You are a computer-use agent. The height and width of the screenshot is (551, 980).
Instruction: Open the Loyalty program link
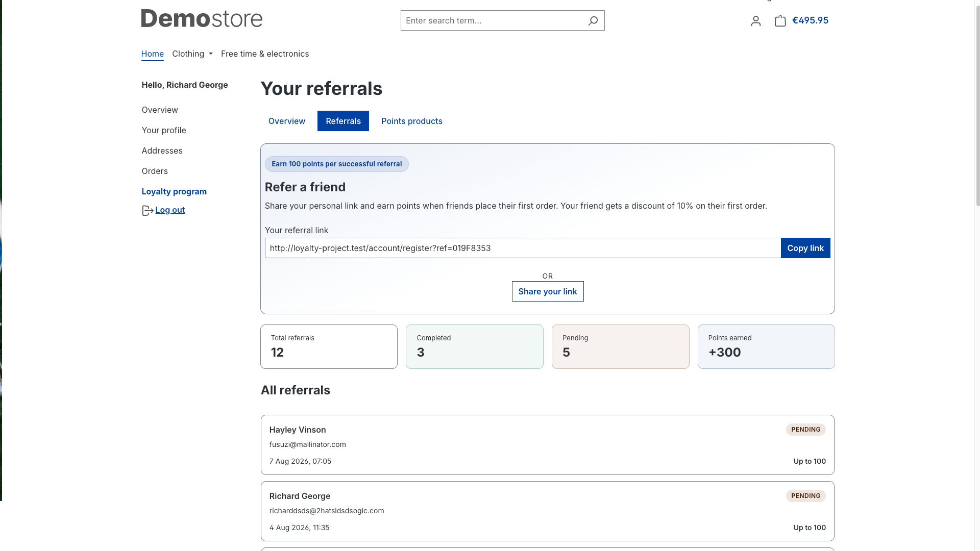pyautogui.click(x=174, y=191)
